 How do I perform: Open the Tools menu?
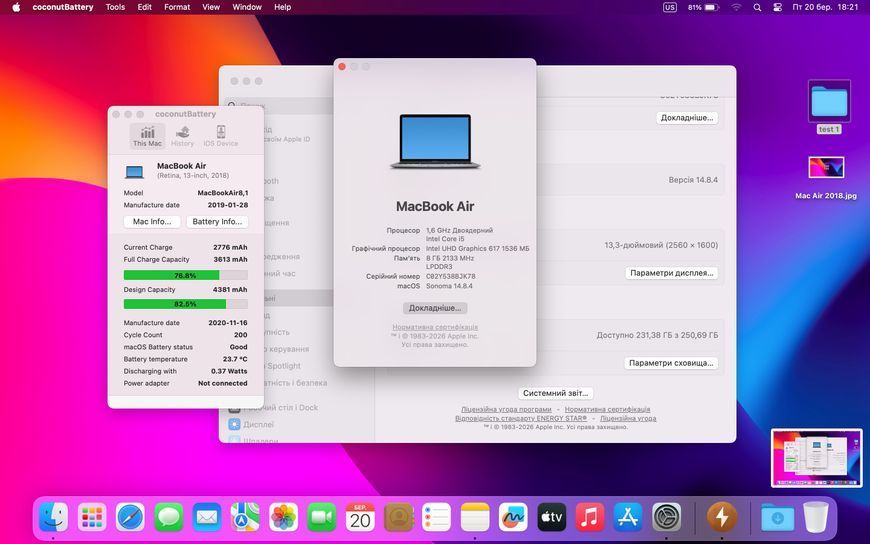pos(115,7)
